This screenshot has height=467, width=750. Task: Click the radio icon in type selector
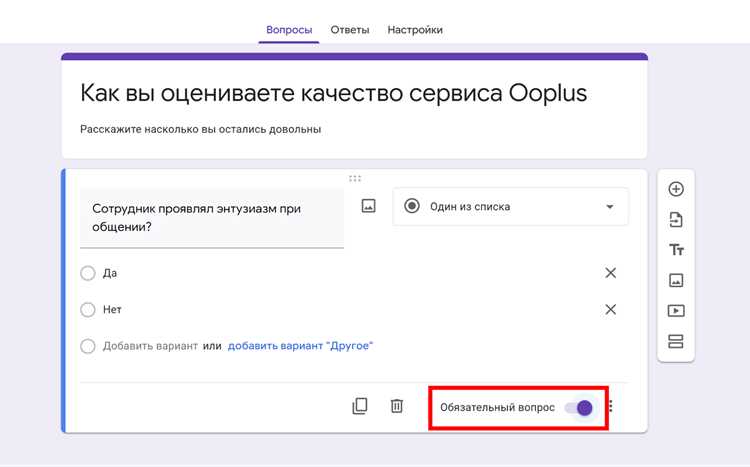[412, 206]
